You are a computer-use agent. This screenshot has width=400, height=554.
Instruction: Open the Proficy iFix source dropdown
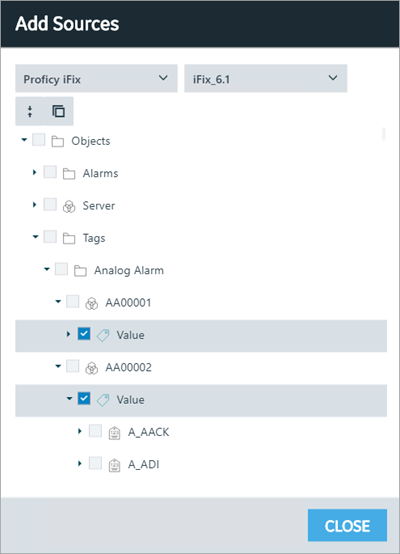tap(96, 78)
